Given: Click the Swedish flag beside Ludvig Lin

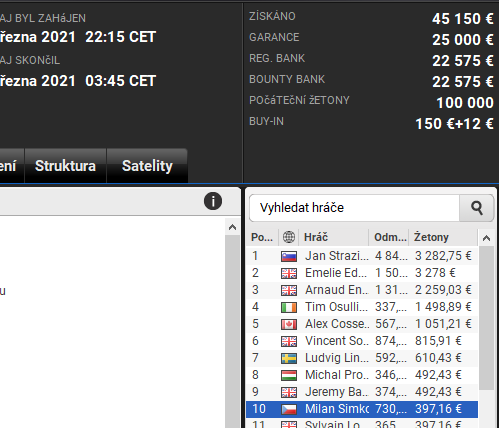Looking at the screenshot, I should click(289, 358).
